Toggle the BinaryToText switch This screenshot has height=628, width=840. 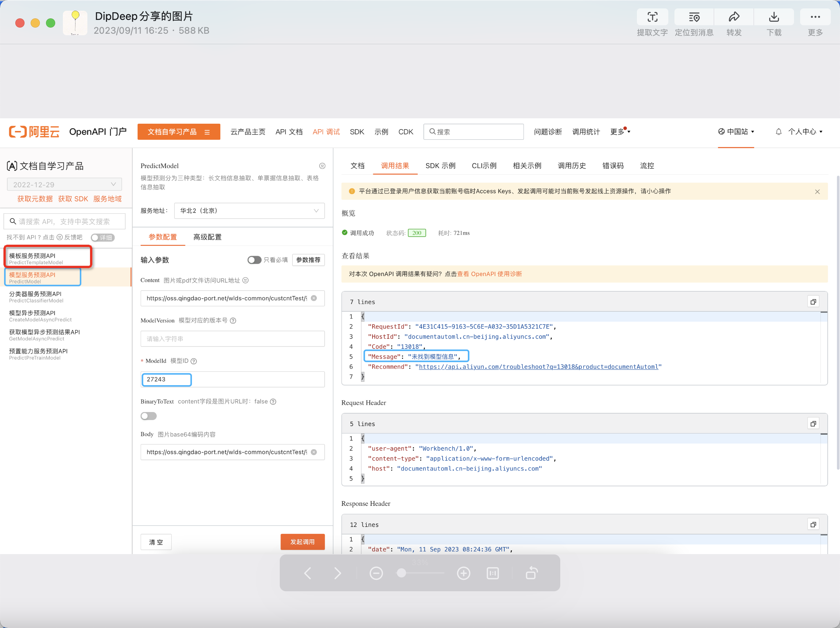pos(149,416)
